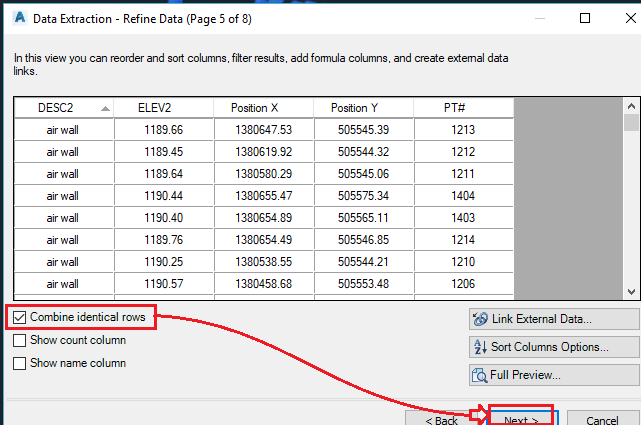The image size is (641, 425).
Task: Select point number cell 1403
Action: tap(464, 218)
